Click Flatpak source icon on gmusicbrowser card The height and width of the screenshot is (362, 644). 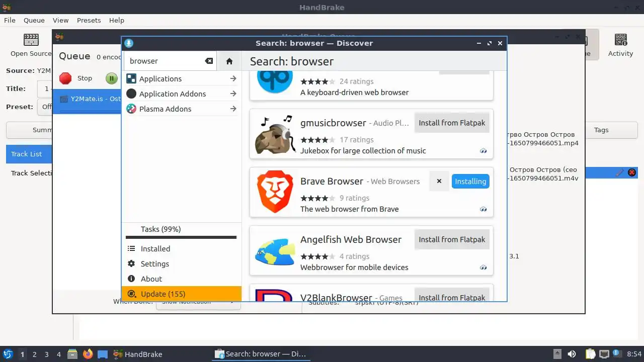pos(484,151)
